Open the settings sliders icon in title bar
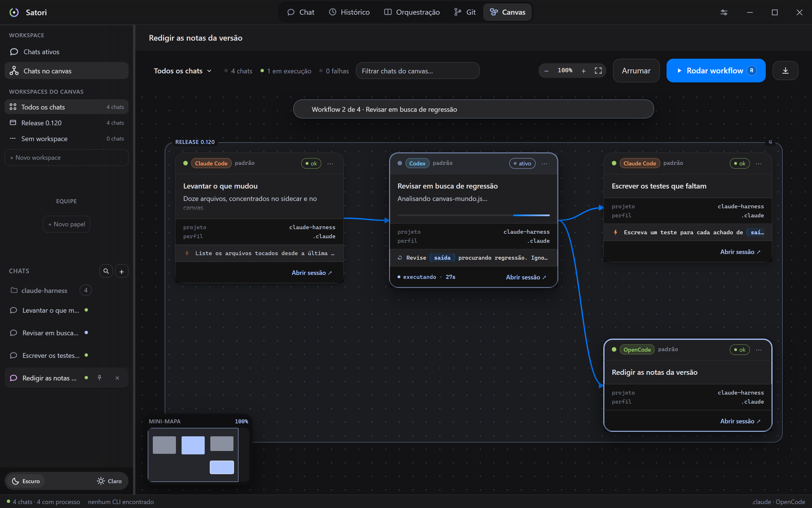 point(724,12)
